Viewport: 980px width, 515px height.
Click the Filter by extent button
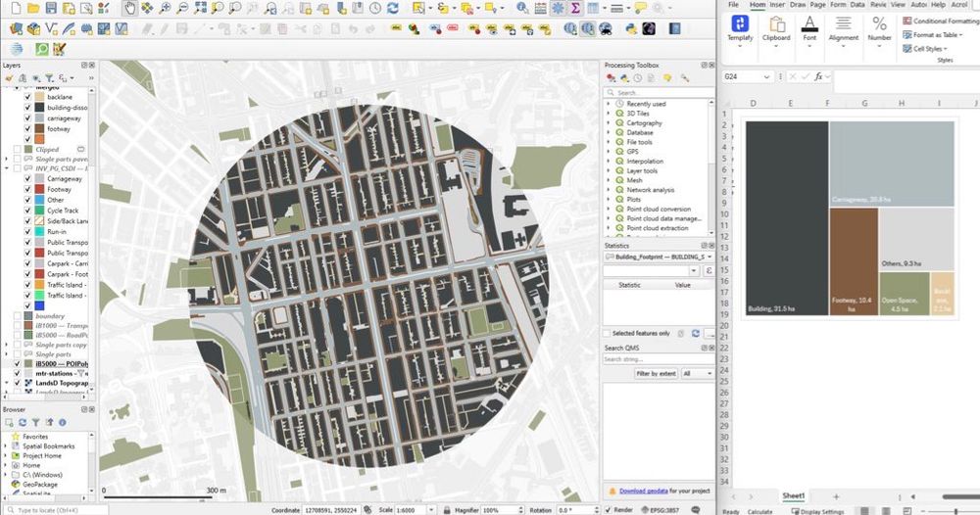click(x=656, y=373)
